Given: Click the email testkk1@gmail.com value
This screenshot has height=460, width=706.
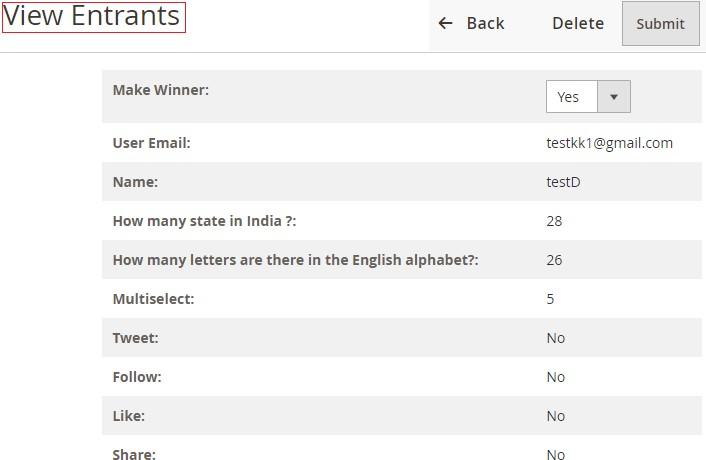Looking at the screenshot, I should point(609,143).
